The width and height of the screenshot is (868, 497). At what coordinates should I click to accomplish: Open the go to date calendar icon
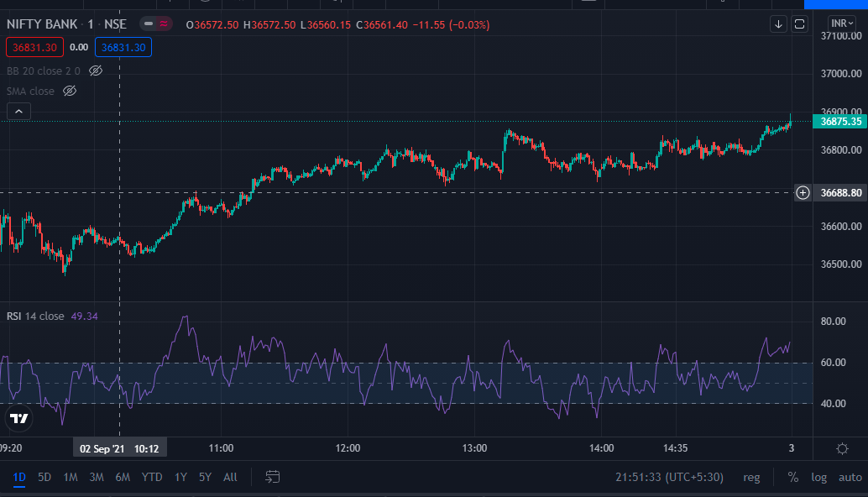[x=272, y=477]
